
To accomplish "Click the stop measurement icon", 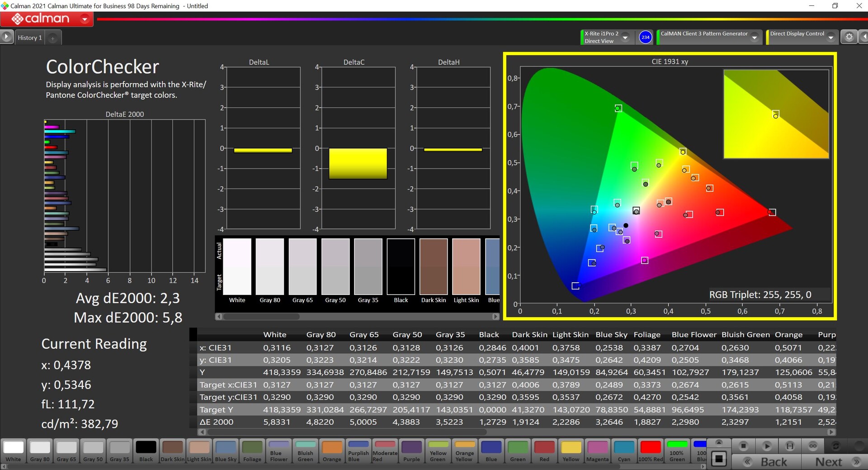I will (743, 446).
